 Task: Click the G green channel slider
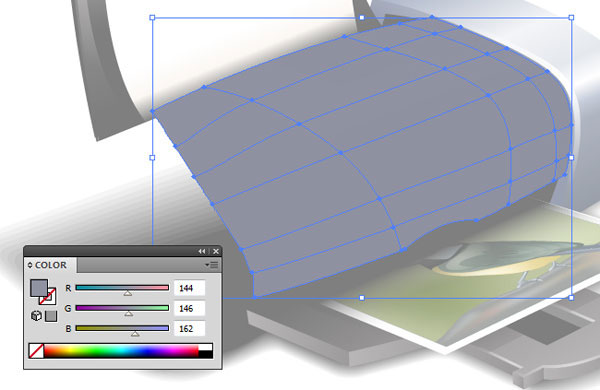click(122, 308)
